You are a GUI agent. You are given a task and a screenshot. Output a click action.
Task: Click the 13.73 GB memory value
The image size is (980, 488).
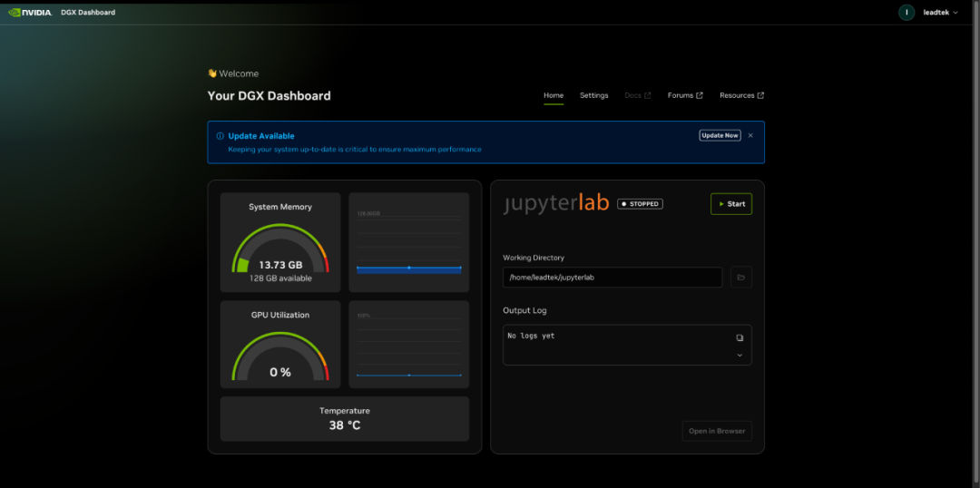pyautogui.click(x=280, y=265)
